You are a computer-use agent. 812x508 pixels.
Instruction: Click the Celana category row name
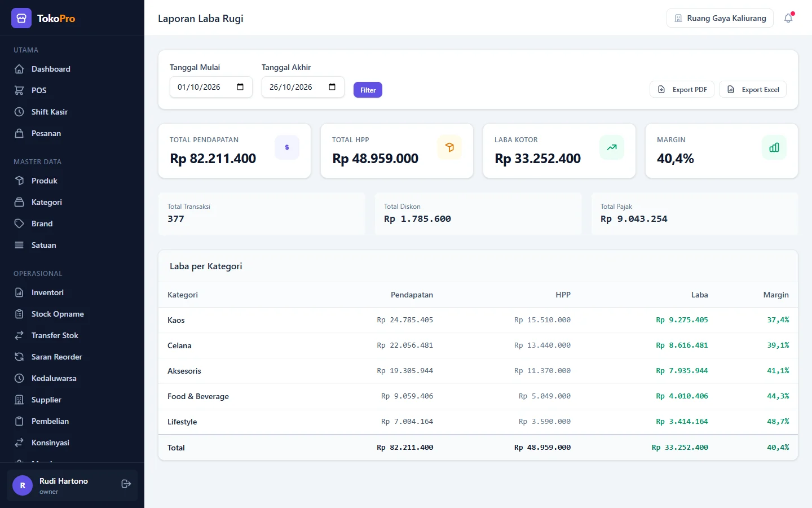point(179,345)
